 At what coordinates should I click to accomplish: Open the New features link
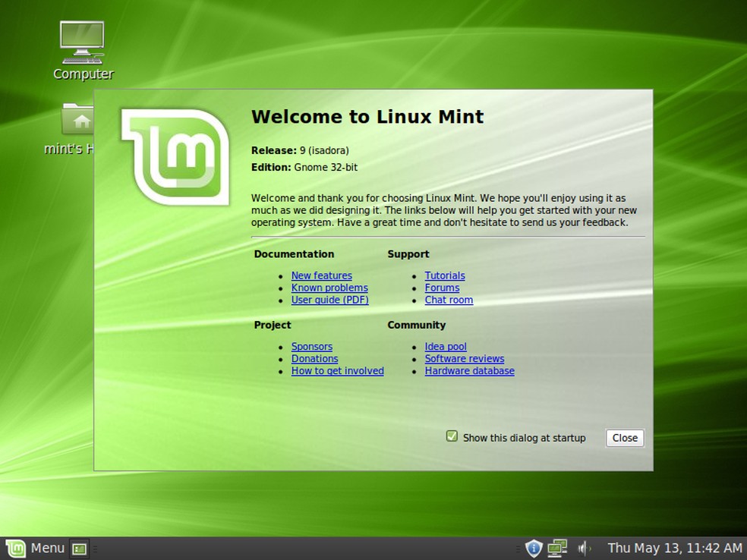[x=321, y=275]
